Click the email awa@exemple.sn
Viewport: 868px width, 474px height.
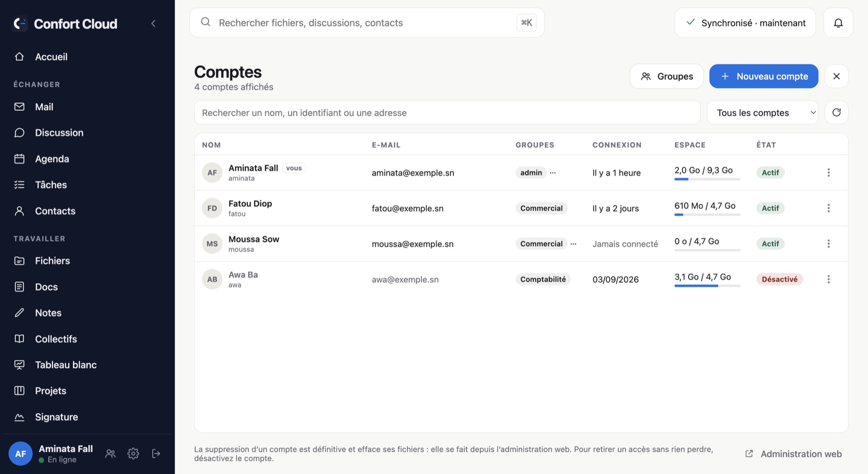tap(405, 279)
